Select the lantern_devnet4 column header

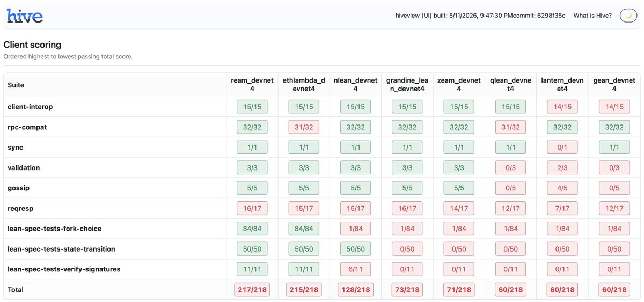coord(562,85)
